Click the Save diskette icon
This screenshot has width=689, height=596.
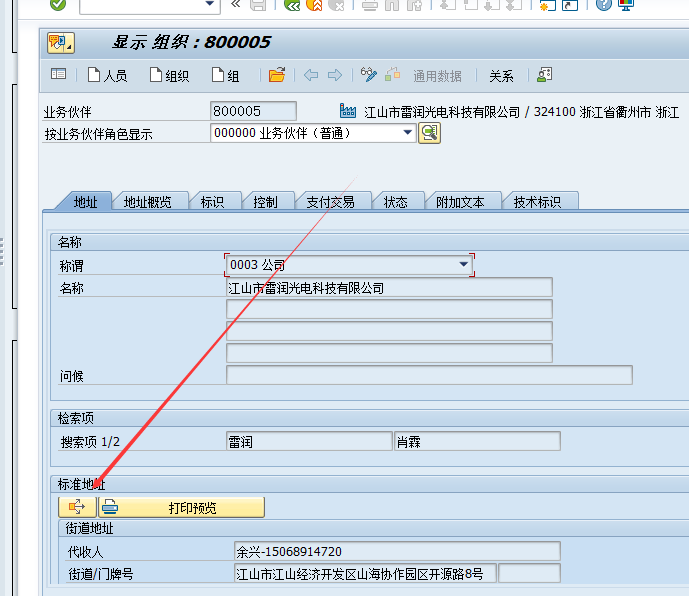(258, 5)
